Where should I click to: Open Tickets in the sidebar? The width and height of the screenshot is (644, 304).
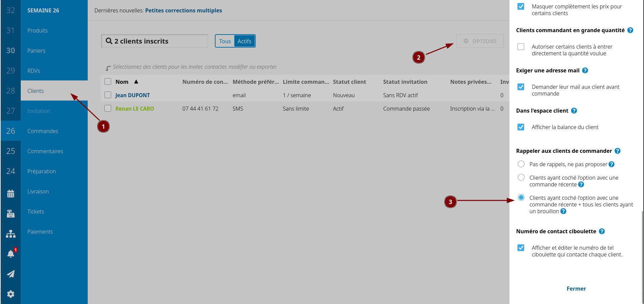click(54, 211)
